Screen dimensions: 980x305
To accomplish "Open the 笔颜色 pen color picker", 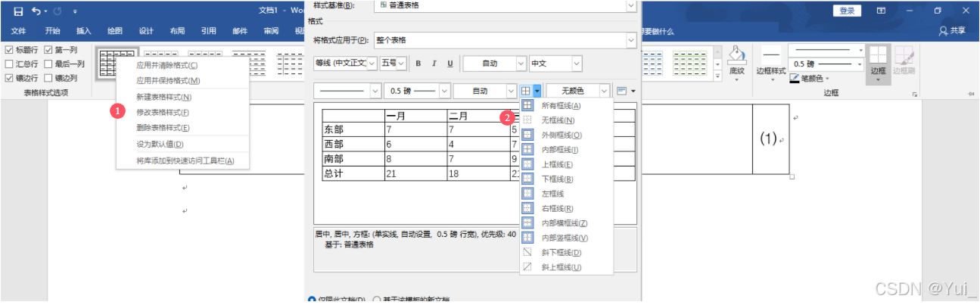I will (810, 78).
